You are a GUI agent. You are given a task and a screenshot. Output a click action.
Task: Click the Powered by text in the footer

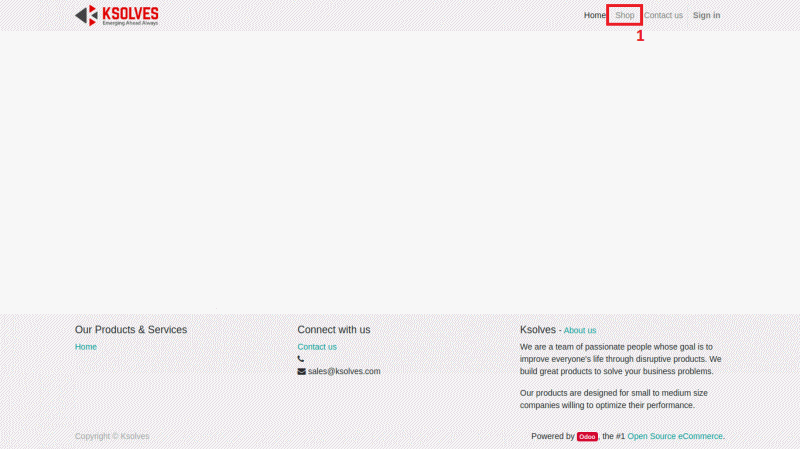[552, 436]
